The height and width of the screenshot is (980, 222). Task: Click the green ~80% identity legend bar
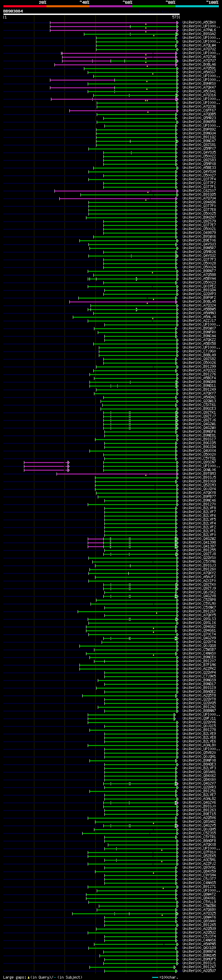(154, 6)
